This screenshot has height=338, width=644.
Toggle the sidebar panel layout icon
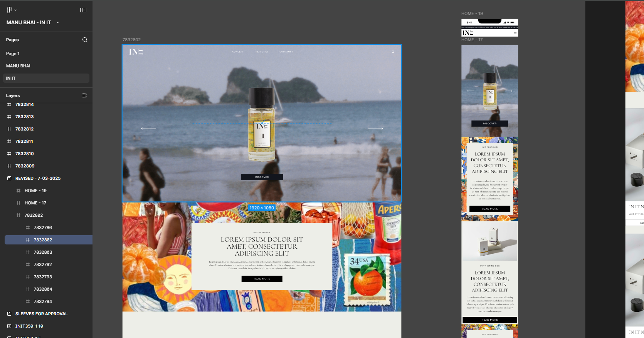tap(83, 10)
